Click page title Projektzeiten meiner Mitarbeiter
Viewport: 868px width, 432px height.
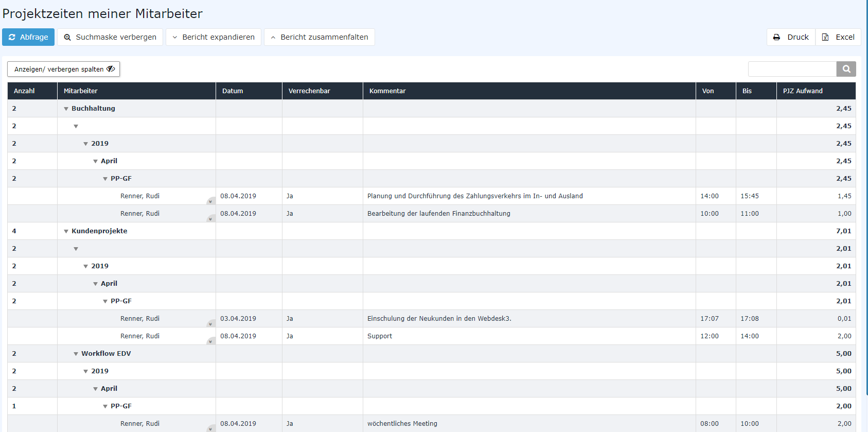(102, 14)
